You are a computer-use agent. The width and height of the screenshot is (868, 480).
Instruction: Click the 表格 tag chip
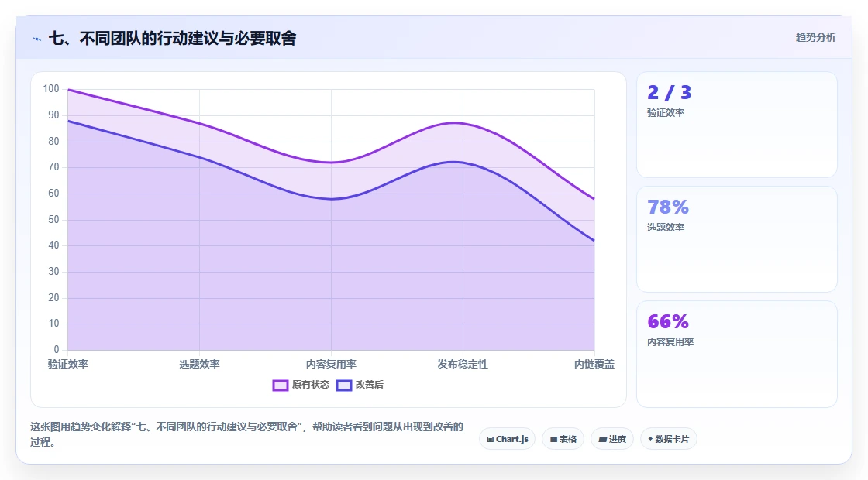[563, 439]
